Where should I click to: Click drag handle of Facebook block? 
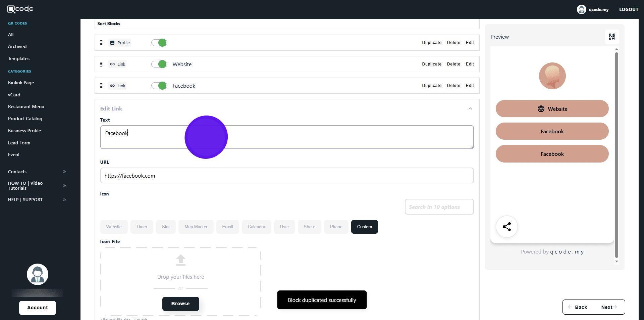pos(102,86)
